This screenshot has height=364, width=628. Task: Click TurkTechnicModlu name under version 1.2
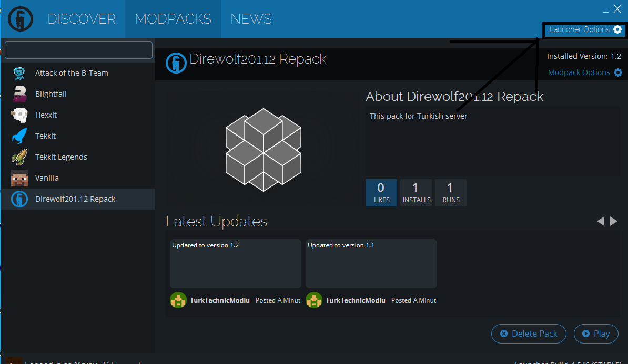pyautogui.click(x=219, y=300)
